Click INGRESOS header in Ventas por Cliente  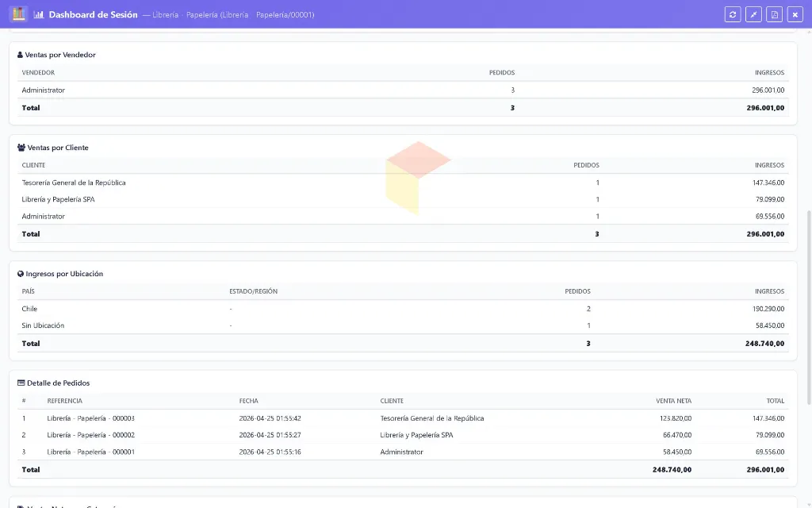click(x=769, y=165)
